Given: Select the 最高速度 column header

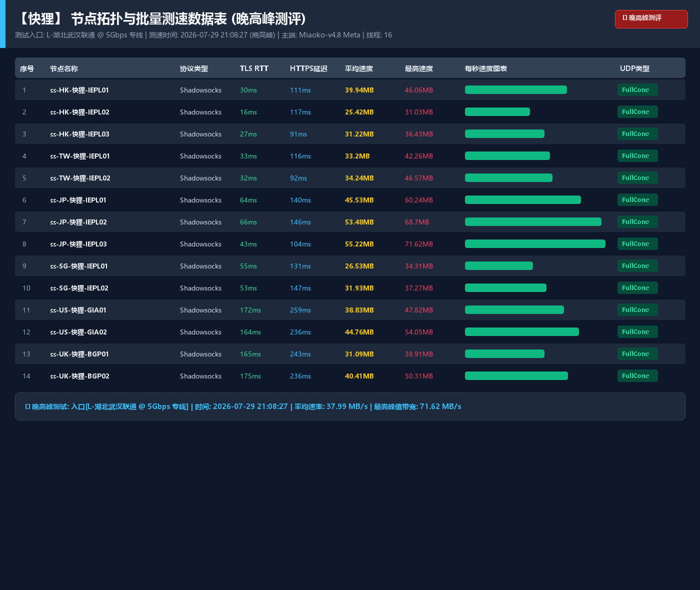Looking at the screenshot, I should coord(419,68).
